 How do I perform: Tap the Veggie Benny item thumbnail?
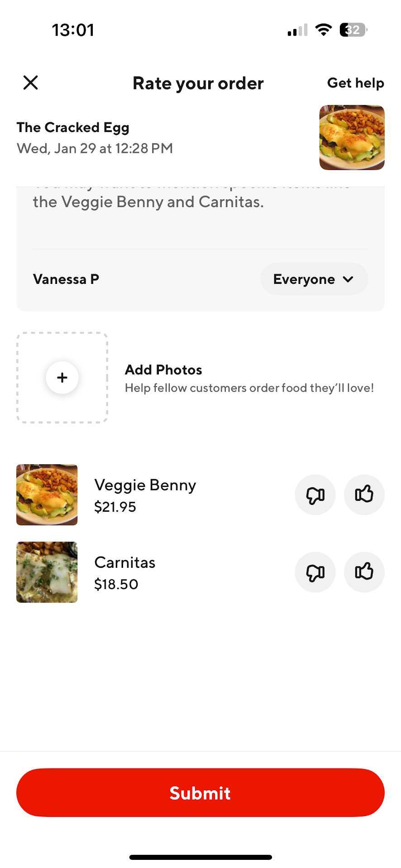[47, 495]
